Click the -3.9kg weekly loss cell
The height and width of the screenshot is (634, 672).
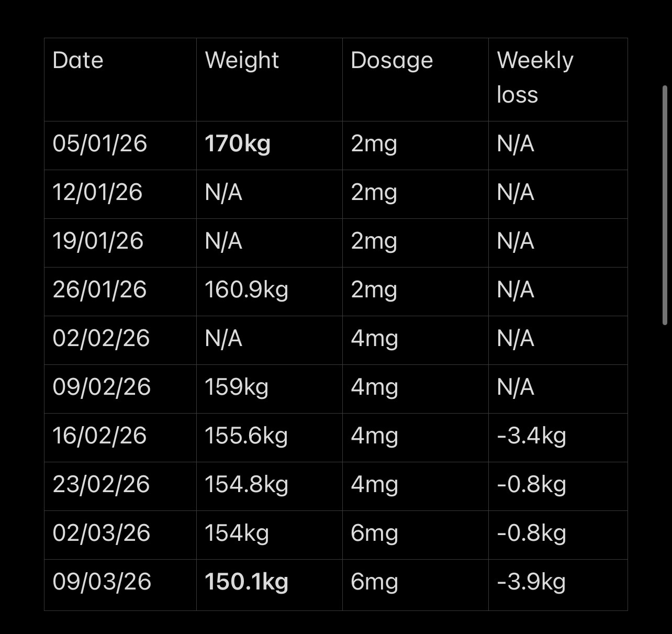[531, 582]
